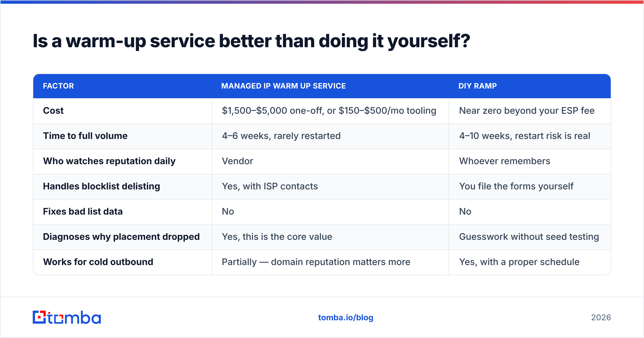Click the MANAGED IP WARM UP SERVICE header
The width and height of the screenshot is (644, 338).
click(x=283, y=86)
